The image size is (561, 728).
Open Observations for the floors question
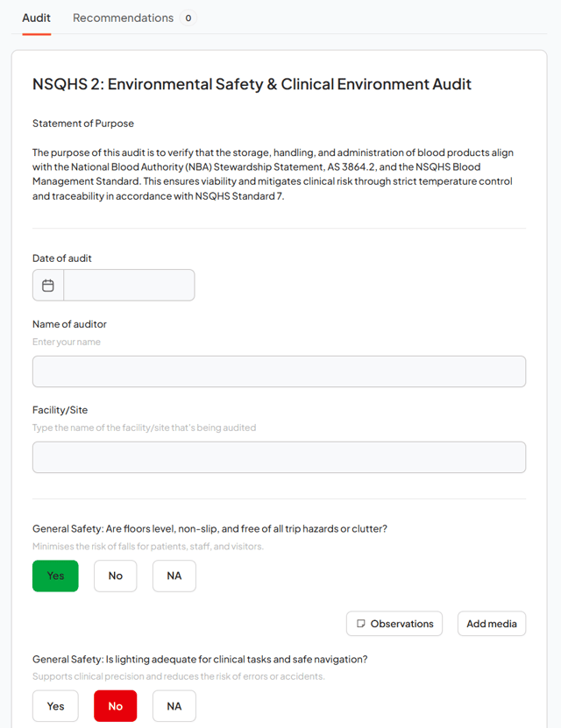click(x=394, y=624)
